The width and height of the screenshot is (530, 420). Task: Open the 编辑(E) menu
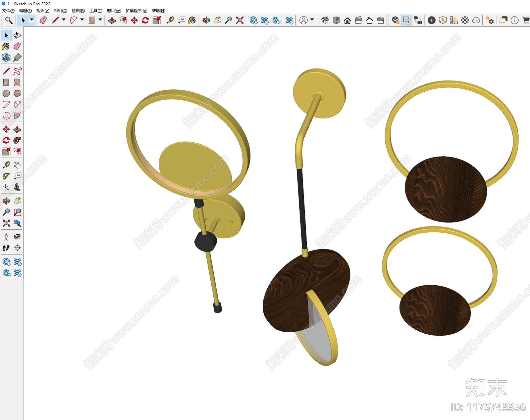[x=26, y=11]
